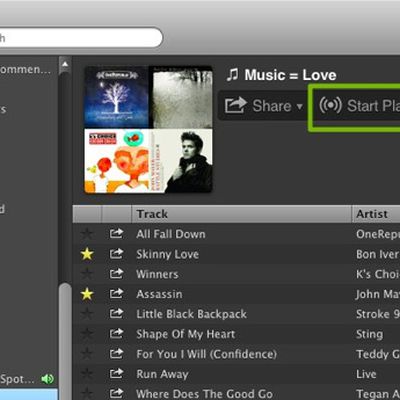
Task: Click the Bon Iver artist name
Action: (378, 254)
